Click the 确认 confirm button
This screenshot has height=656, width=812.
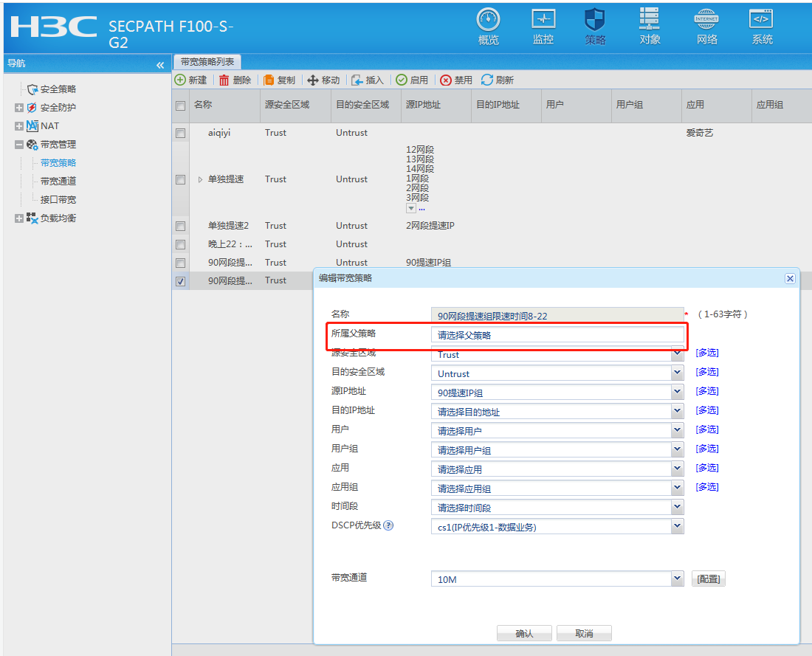pyautogui.click(x=524, y=633)
